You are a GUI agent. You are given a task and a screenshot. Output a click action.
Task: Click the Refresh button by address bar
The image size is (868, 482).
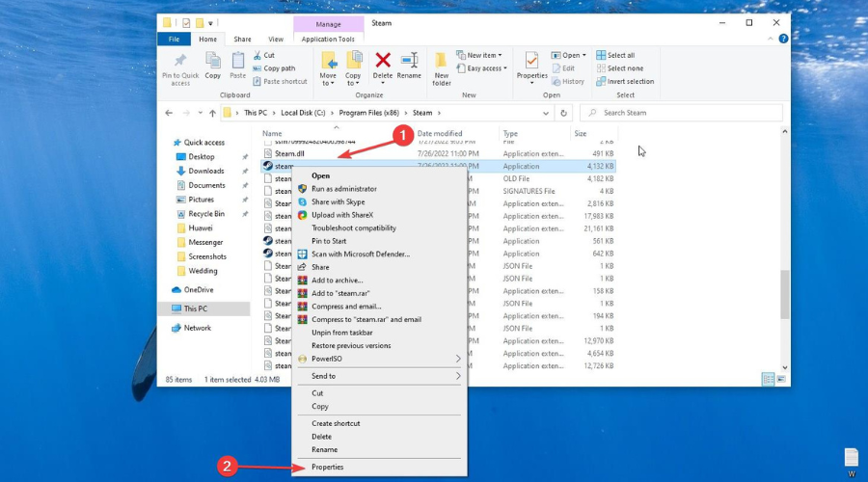(563, 113)
